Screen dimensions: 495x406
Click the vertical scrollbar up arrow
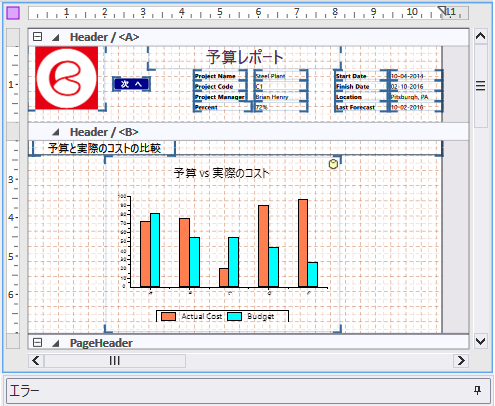tap(480, 36)
